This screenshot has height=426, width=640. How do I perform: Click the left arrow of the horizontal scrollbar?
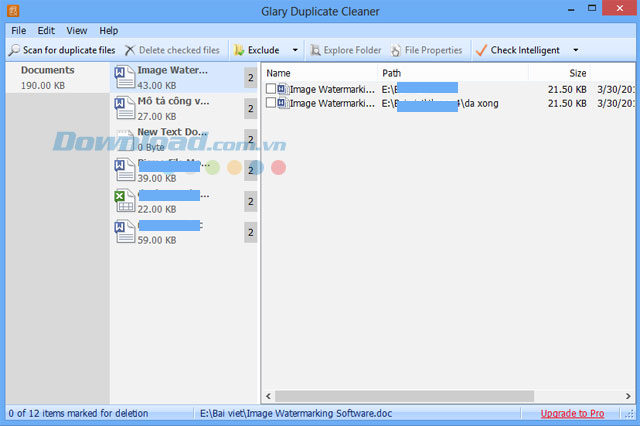(268, 396)
